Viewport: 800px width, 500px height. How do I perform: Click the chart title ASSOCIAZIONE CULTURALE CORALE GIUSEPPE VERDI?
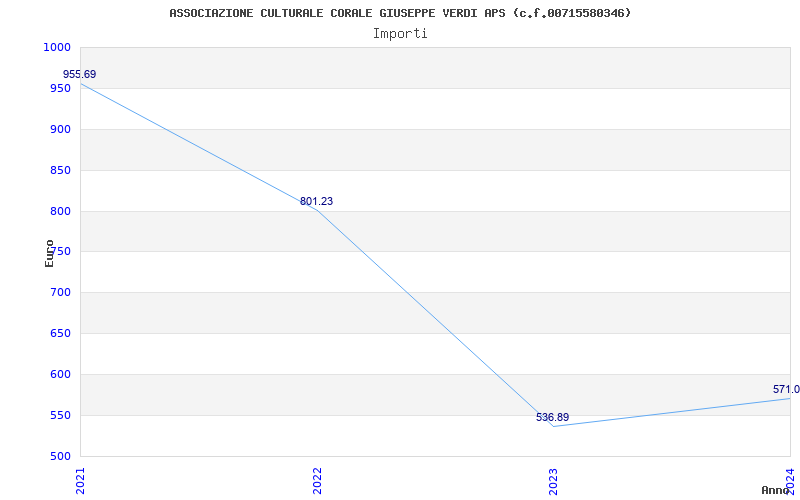tap(400, 13)
